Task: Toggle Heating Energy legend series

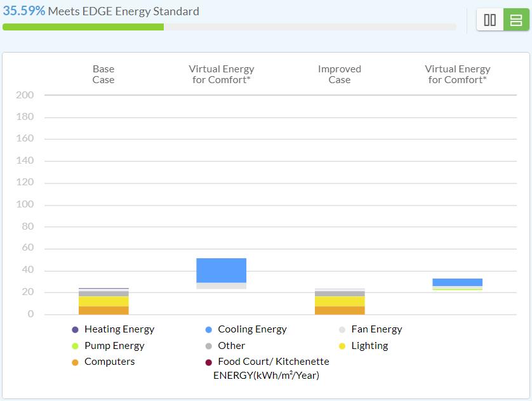Action: coord(114,329)
